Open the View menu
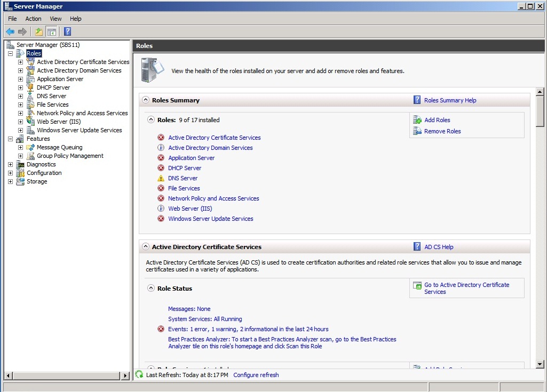547x392 pixels. tap(56, 18)
